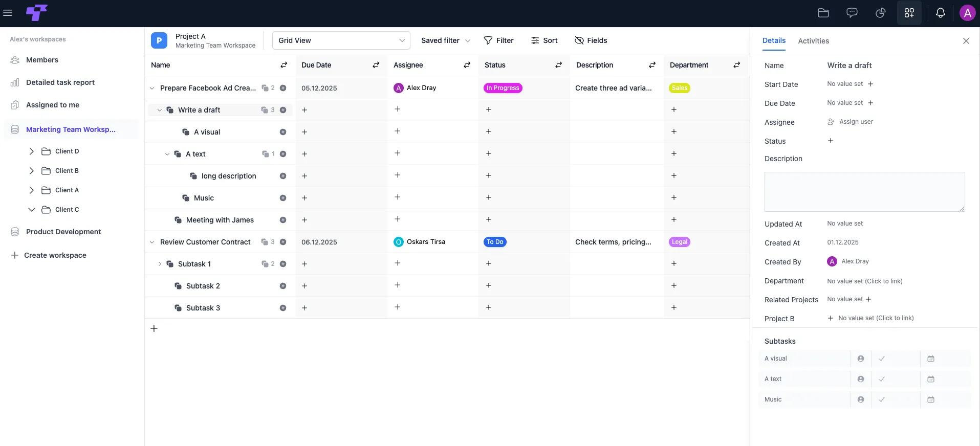Expand the Client D folder
The height and width of the screenshot is (446, 980).
pyautogui.click(x=32, y=151)
